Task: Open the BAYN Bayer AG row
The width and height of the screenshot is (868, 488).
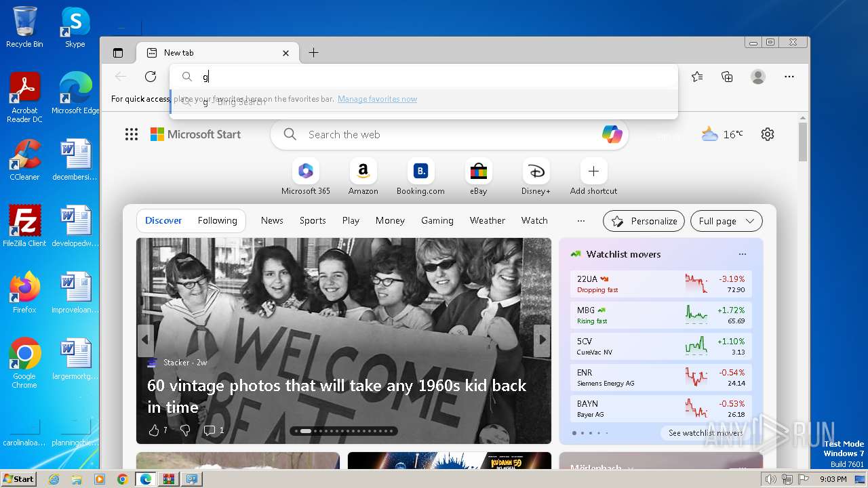Action: [x=661, y=409]
